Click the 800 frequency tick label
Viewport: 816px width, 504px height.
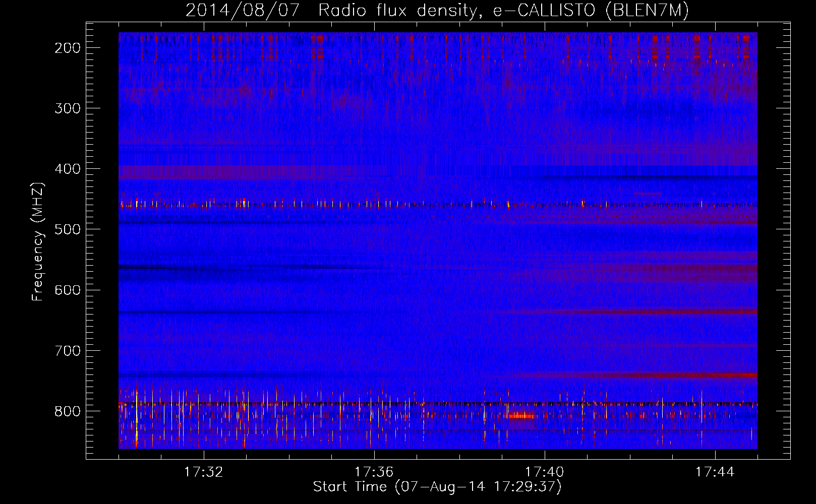(67, 411)
